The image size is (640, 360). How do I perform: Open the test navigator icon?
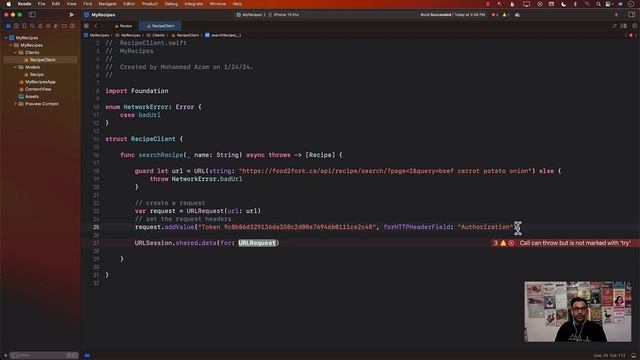[x=48, y=26]
